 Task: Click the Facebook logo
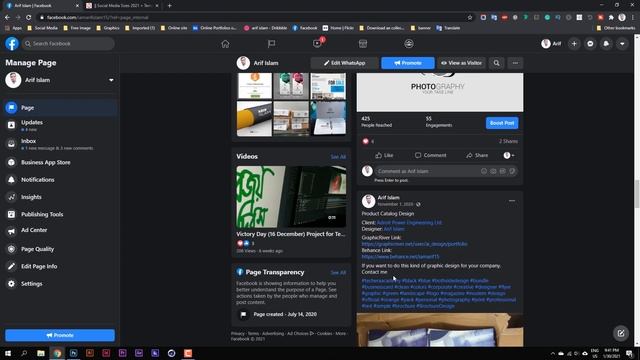[x=12, y=44]
